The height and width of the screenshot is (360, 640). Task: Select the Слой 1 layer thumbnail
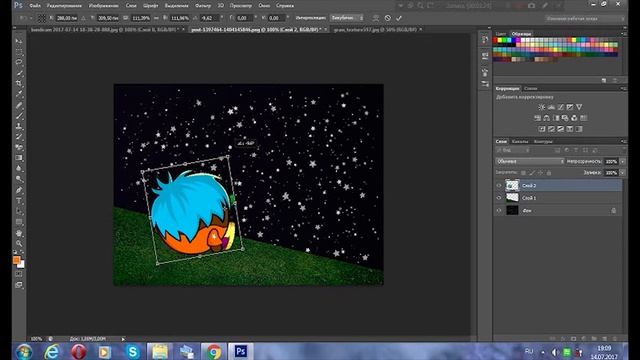[x=512, y=198]
